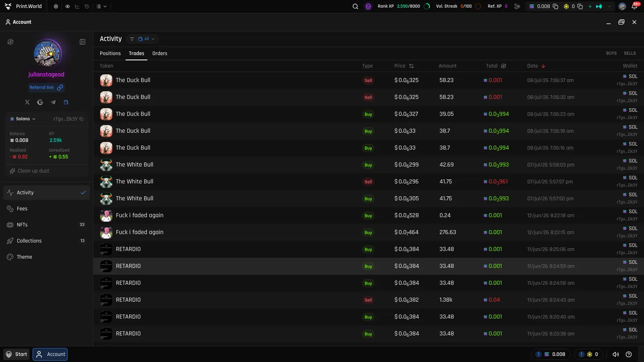Viewport: 644px width, 362px height.
Task: Open The White Bull sell trade row
Action: coord(369,182)
